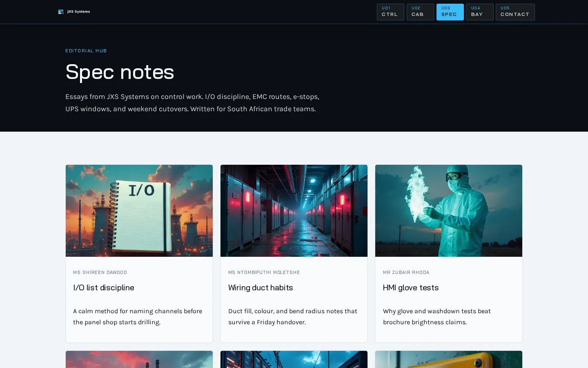588x368 pixels.
Task: Click the 'Duct fill, colour, and bend radius' summary
Action: [293, 316]
